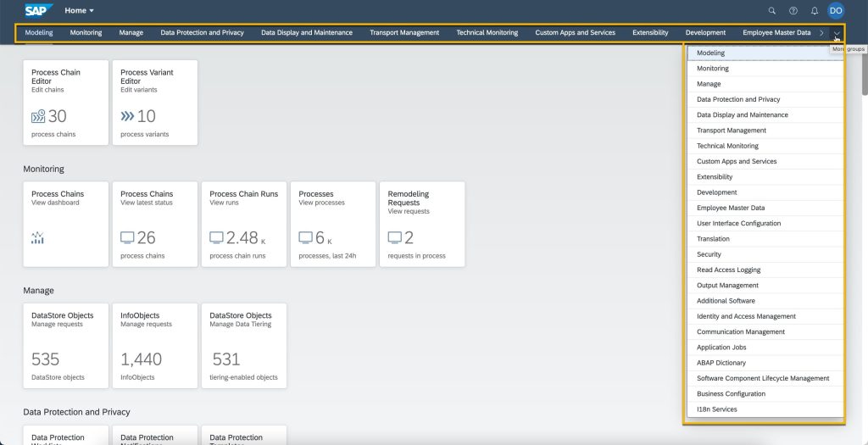Select Output Management in the list

pos(765,286)
